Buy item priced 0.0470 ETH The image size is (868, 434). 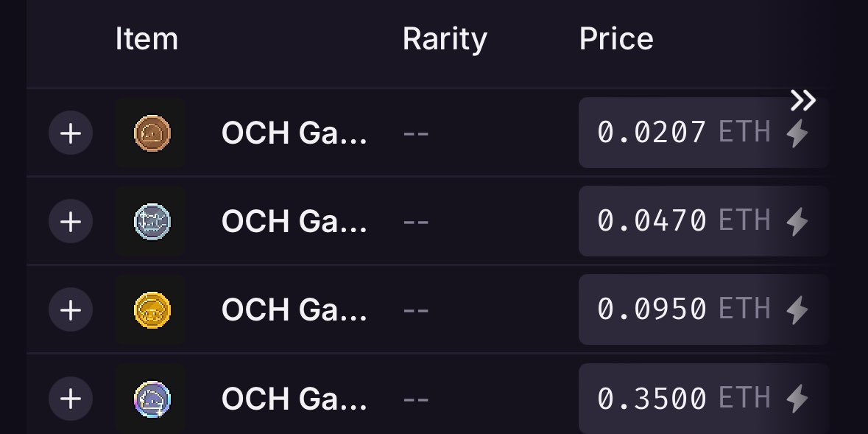tap(703, 221)
